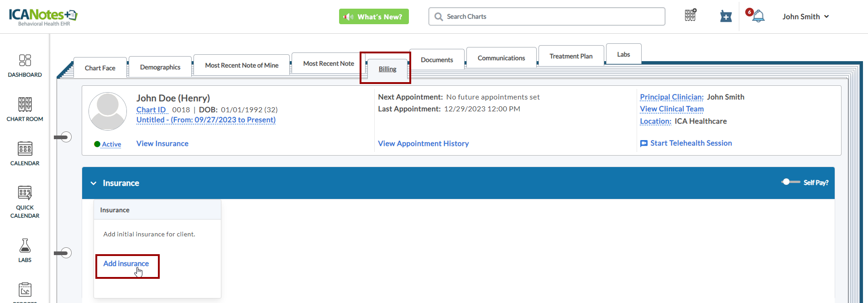Open the John Smith user dropdown
Image resolution: width=868 pixels, height=303 pixels.
coord(805,16)
